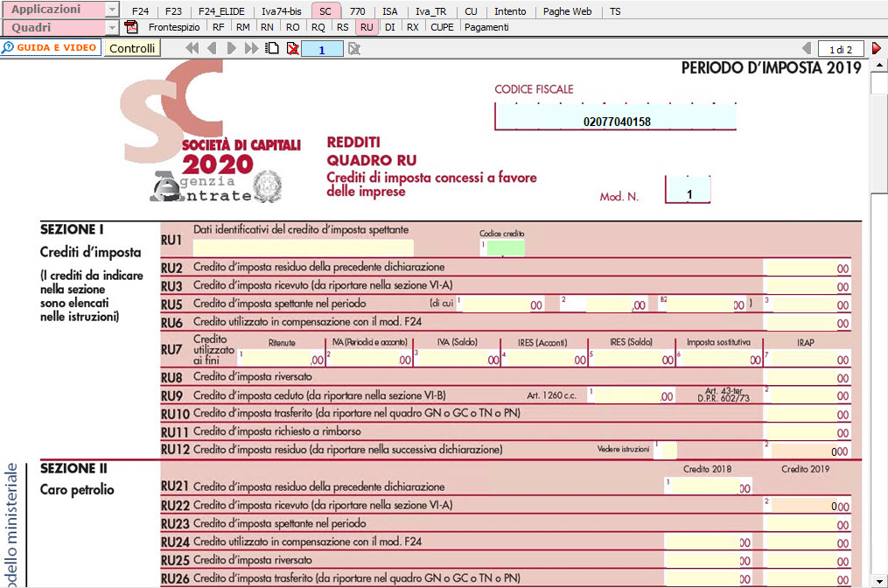The image size is (888, 588).
Task: Open quadro RX
Action: pyautogui.click(x=413, y=27)
